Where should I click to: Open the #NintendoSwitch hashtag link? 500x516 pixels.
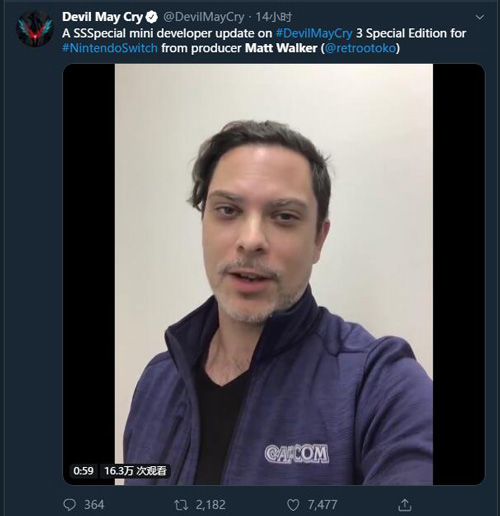pos(110,48)
